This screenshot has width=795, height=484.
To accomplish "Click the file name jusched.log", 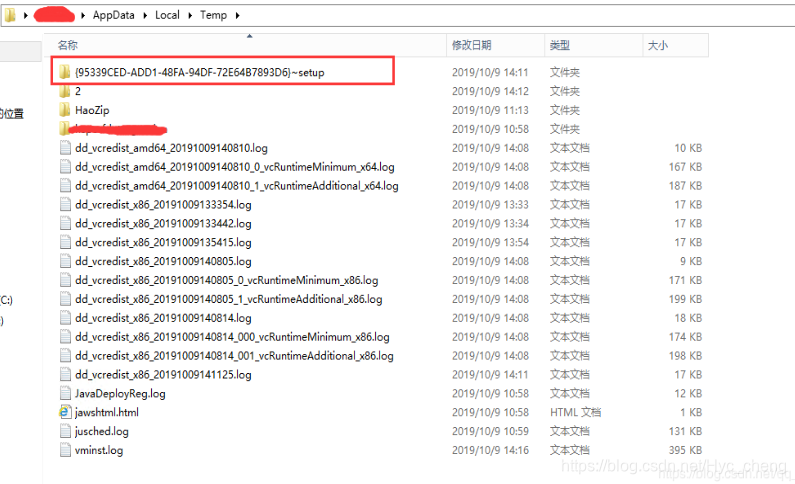I will click(x=101, y=431).
